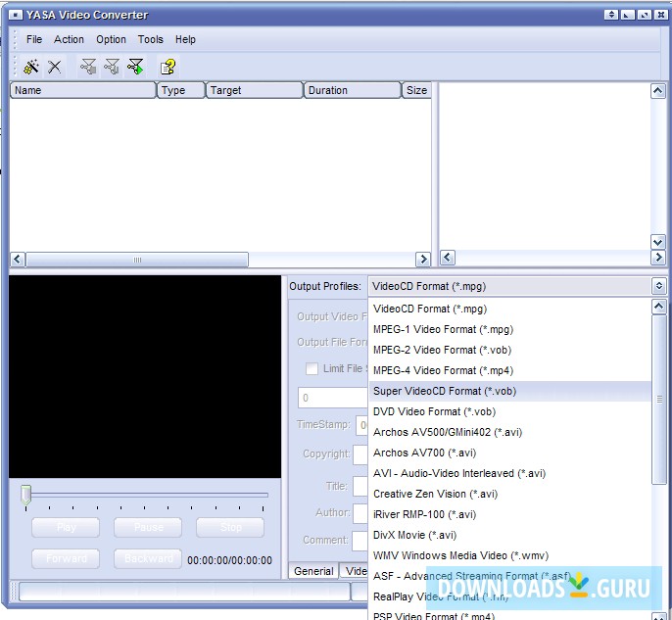Click the TimeStamp input field
Image resolution: width=672 pixels, height=620 pixels.
tap(361, 425)
